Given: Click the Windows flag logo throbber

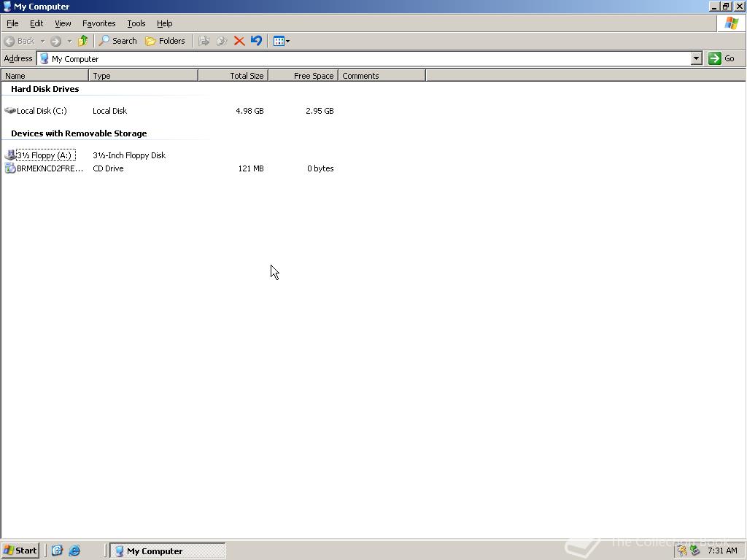Looking at the screenshot, I should [731, 23].
